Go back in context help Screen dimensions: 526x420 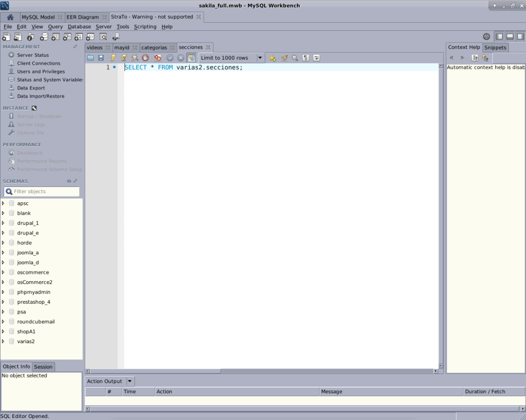452,58
